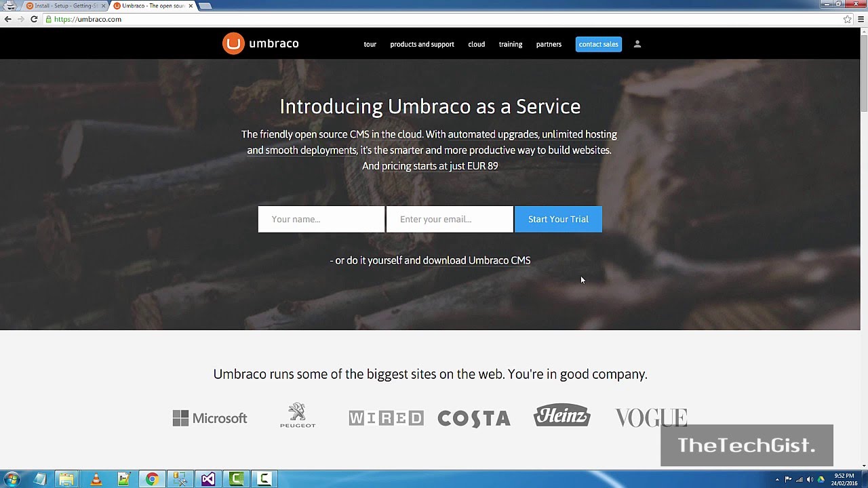
Task: Open Chrome's hamburger menu
Action: tap(861, 19)
